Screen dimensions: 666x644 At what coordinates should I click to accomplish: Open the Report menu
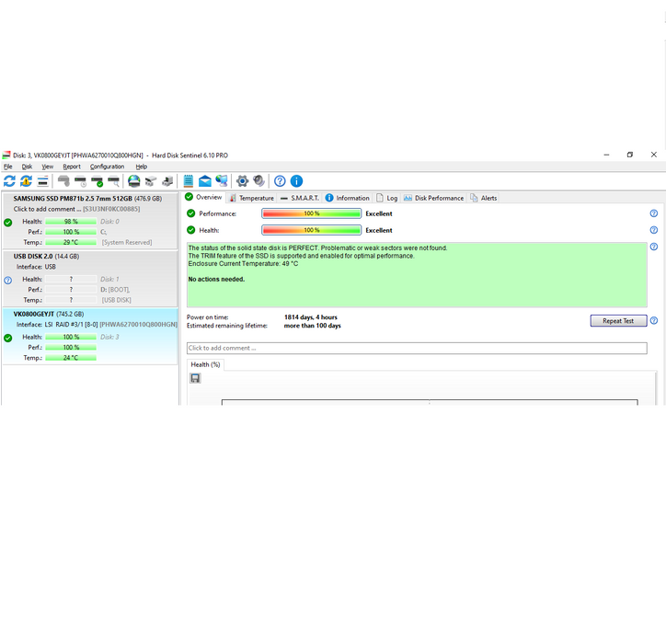[72, 167]
